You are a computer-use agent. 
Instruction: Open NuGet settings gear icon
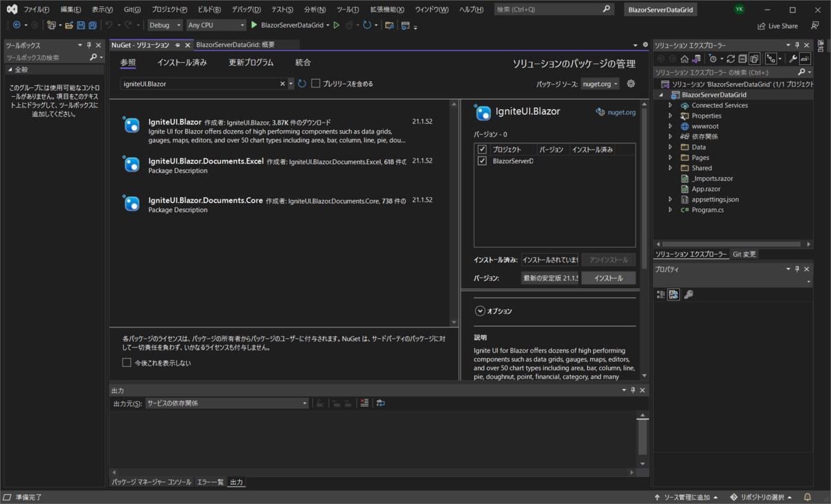tap(631, 84)
